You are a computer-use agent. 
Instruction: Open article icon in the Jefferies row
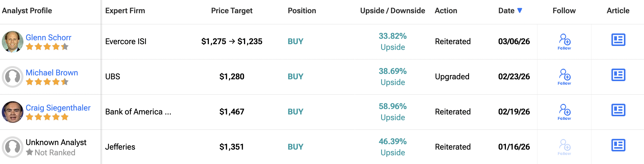[x=618, y=145]
